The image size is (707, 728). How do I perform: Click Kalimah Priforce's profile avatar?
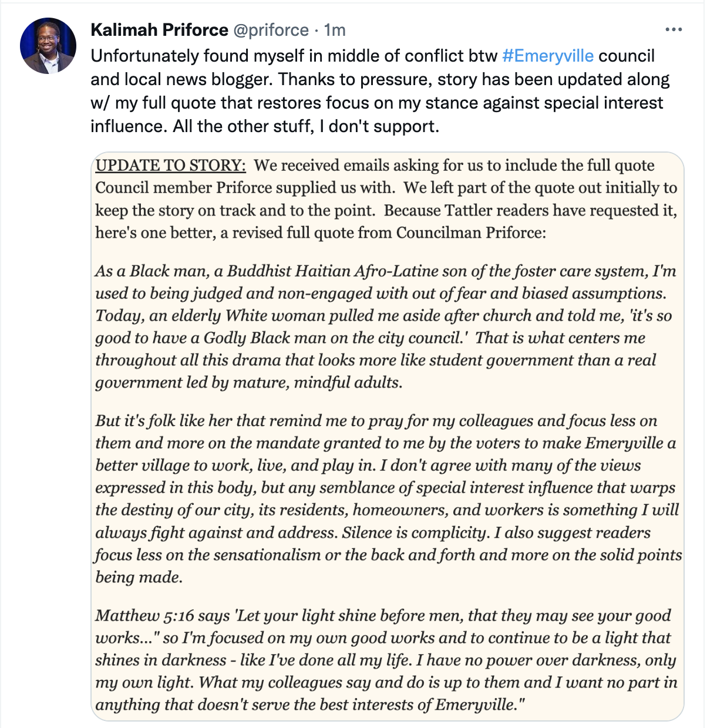pyautogui.click(x=48, y=46)
